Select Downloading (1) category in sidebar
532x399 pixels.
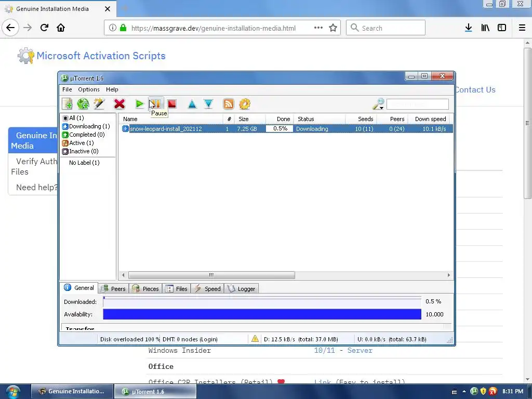[86, 126]
